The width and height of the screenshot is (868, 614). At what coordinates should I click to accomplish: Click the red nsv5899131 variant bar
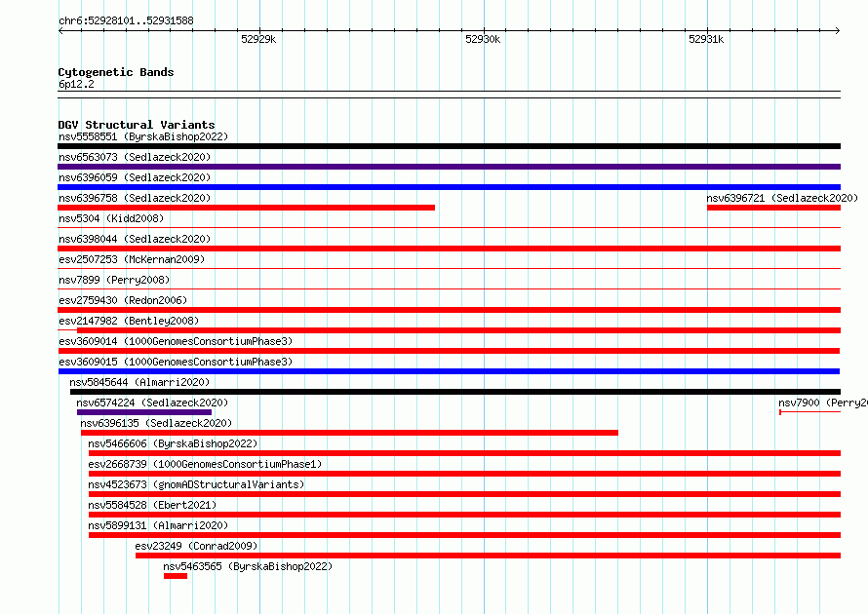[x=464, y=535]
